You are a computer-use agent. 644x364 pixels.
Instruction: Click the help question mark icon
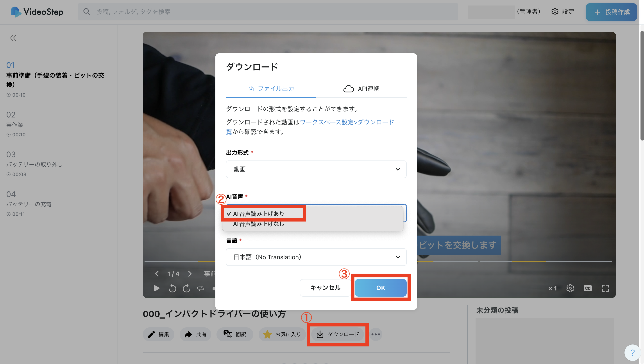tap(633, 353)
